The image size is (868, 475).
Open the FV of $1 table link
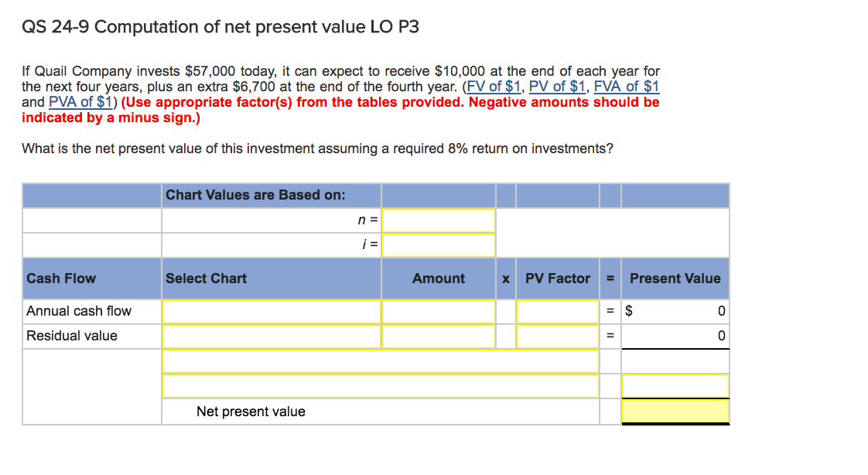click(494, 87)
